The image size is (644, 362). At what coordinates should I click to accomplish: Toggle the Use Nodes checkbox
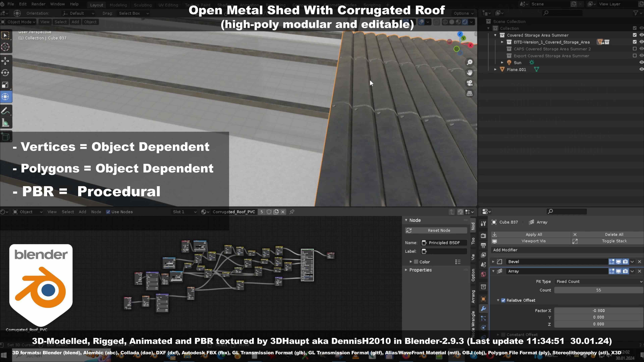tap(108, 212)
